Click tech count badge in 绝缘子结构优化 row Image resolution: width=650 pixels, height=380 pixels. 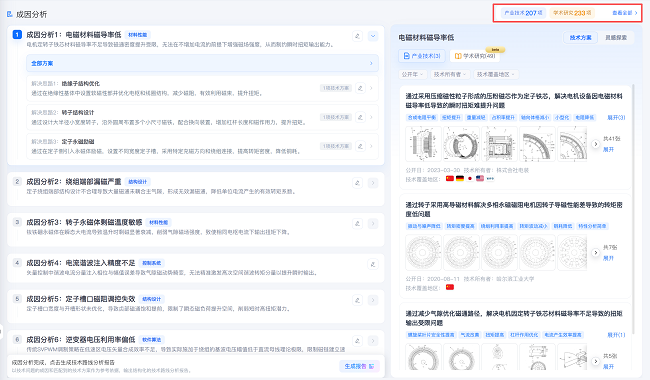[336, 88]
